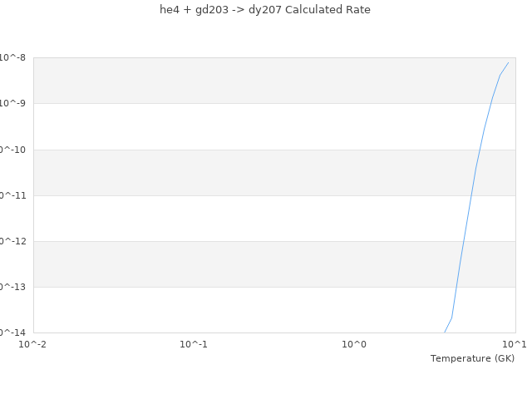Click the chart title 'he4 + gd203 -> dy207 Calculated Rate'
This screenshot has width=532, height=399.
point(265,10)
